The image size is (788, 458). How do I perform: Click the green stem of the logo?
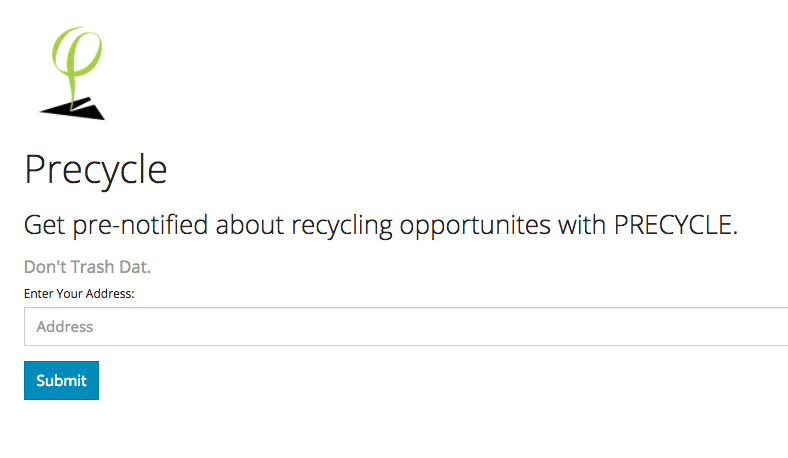73,90
